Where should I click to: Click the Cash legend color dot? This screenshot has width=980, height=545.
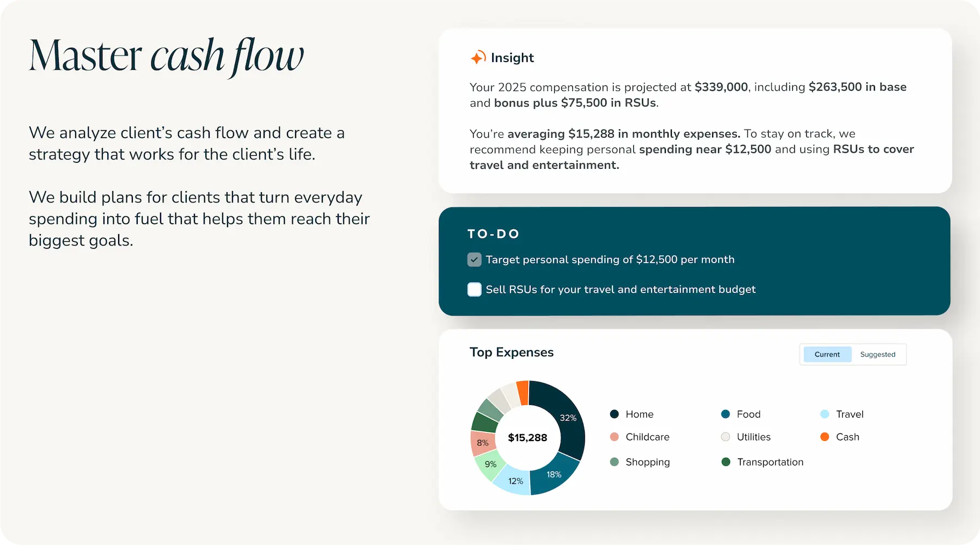824,437
